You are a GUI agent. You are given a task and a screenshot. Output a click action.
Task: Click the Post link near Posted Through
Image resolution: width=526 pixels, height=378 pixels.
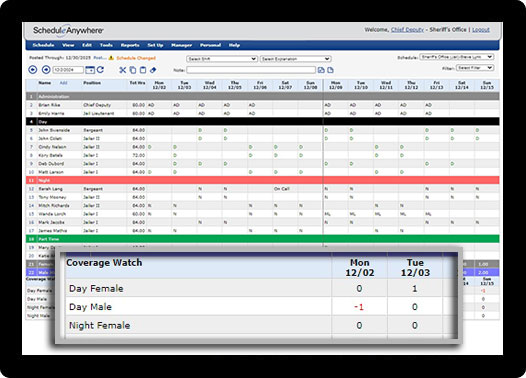pos(100,58)
